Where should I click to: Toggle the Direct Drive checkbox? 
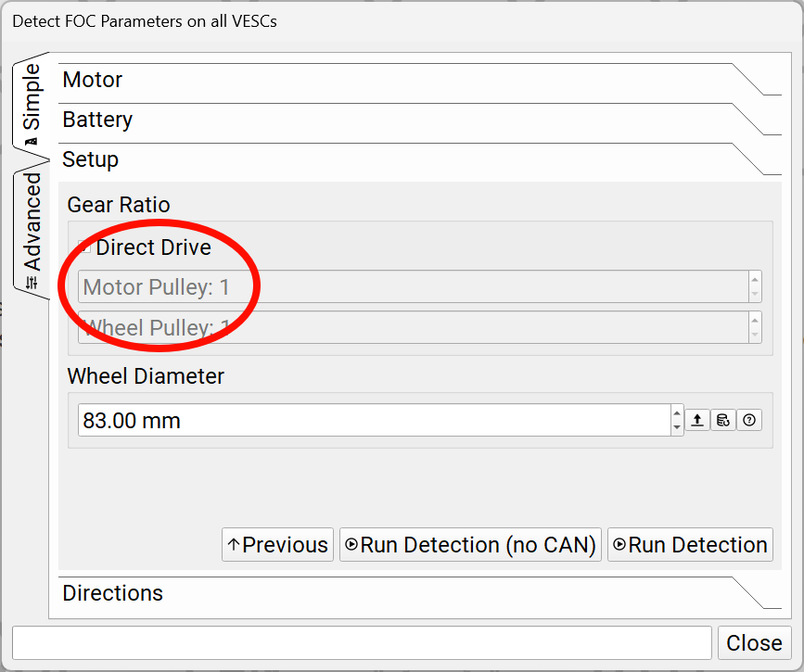pyautogui.click(x=84, y=247)
